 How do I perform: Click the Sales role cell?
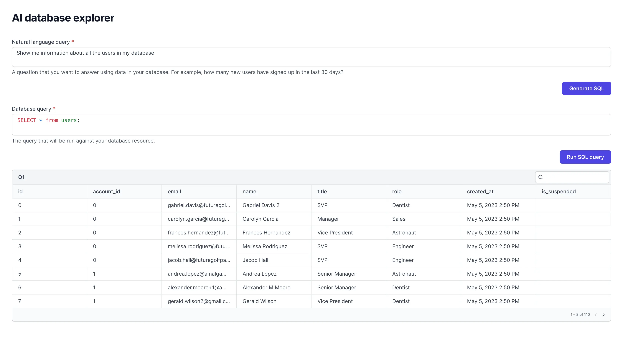(x=423, y=219)
